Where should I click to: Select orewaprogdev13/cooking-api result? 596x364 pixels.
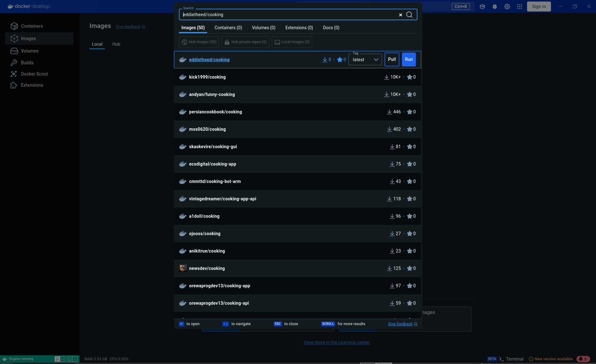click(x=298, y=303)
